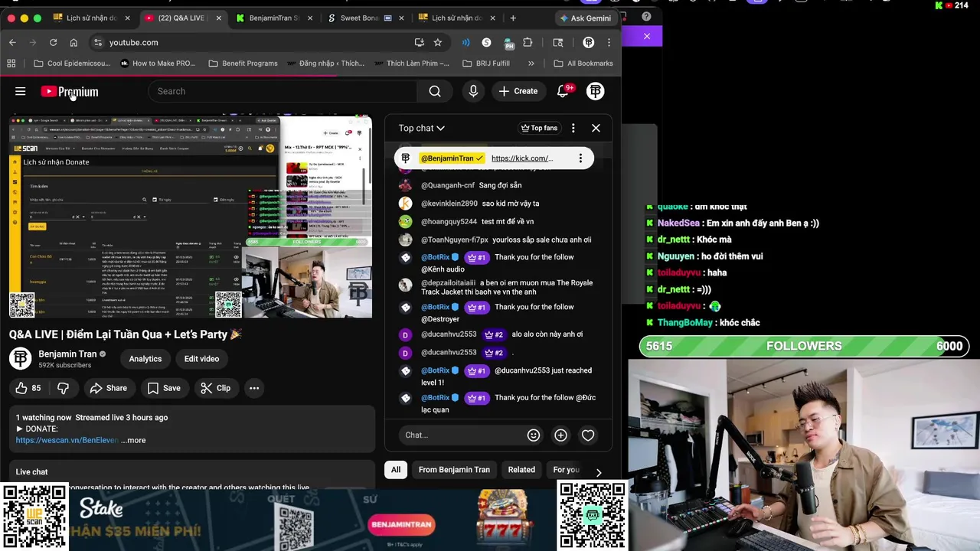Viewport: 980px width, 551px height.
Task: Open the emoji picker in chat
Action: point(534,435)
